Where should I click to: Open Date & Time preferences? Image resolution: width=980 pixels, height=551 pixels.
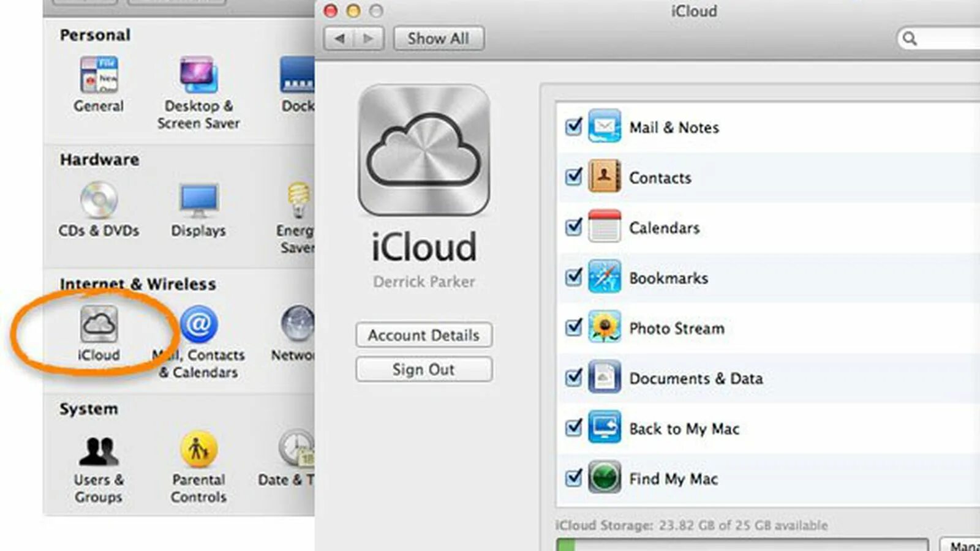pyautogui.click(x=297, y=449)
